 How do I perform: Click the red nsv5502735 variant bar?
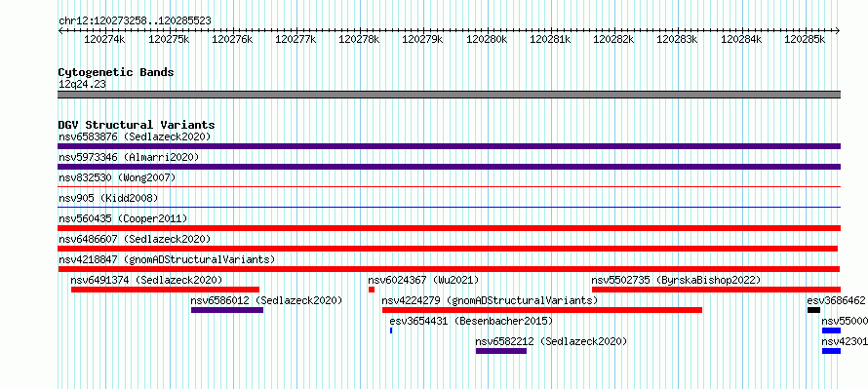(x=716, y=290)
